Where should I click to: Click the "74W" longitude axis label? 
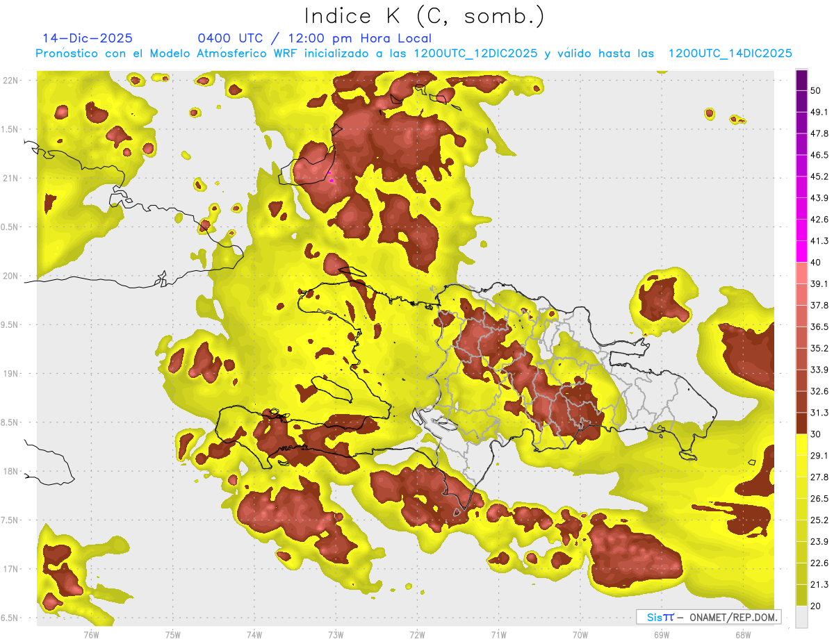click(254, 634)
